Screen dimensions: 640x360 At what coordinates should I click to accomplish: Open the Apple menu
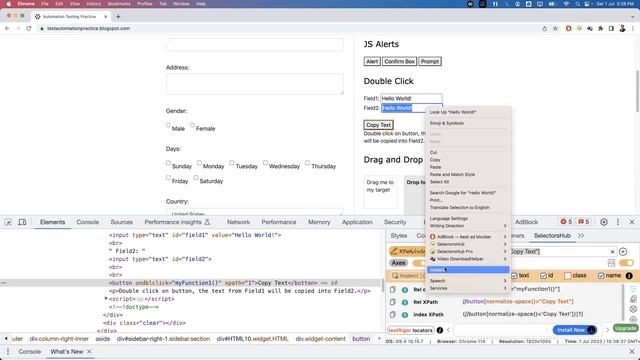pos(8,4)
